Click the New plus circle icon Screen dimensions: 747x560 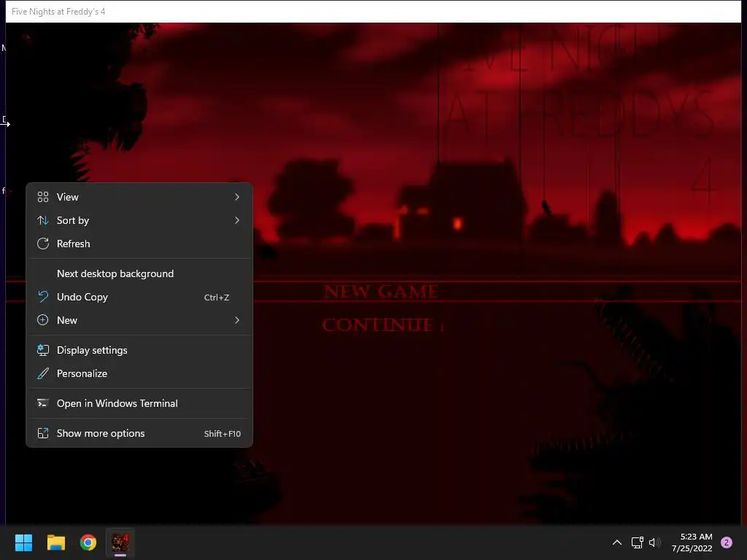coord(43,320)
